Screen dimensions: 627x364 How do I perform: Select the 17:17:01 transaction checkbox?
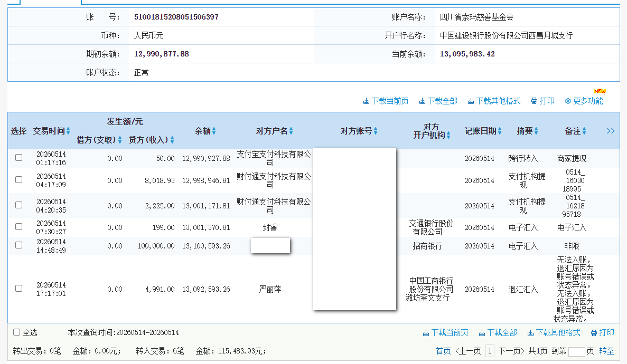click(x=19, y=288)
